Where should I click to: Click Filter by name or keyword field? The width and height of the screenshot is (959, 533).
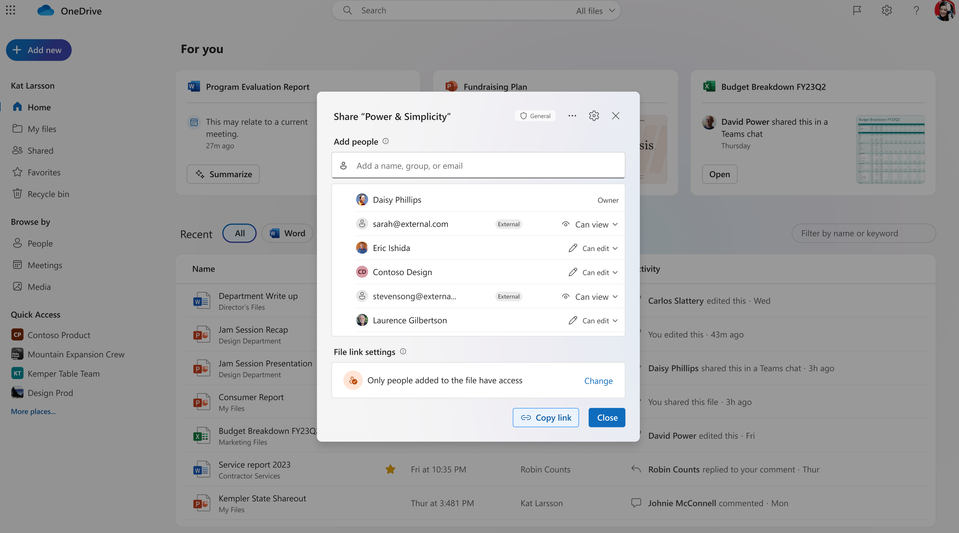coord(864,233)
